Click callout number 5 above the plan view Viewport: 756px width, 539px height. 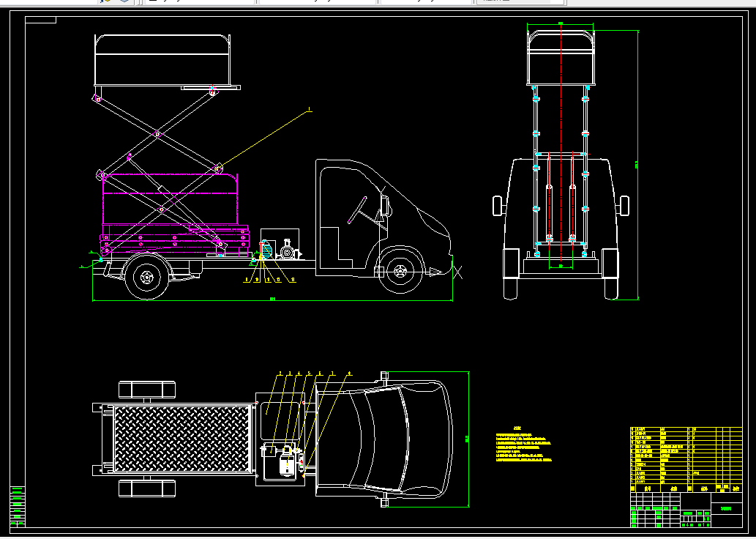[x=309, y=373]
